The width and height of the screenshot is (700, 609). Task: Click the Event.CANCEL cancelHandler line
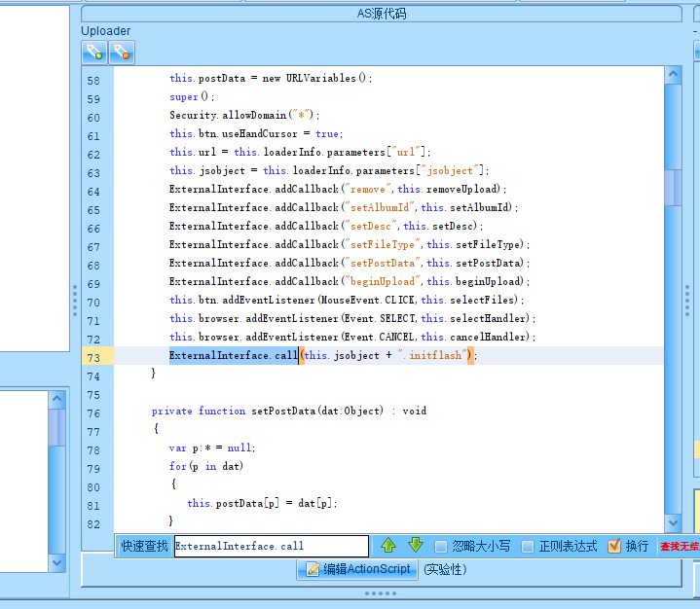pos(352,337)
